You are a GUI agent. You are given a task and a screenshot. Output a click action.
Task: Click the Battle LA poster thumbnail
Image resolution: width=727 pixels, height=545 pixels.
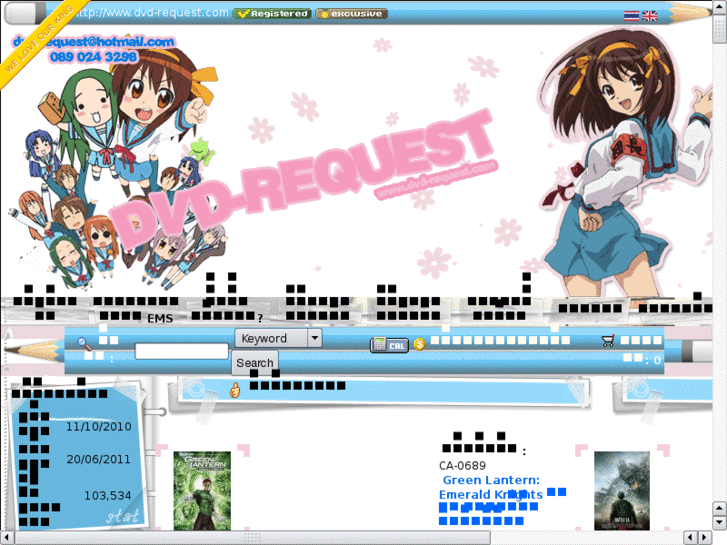[622, 491]
